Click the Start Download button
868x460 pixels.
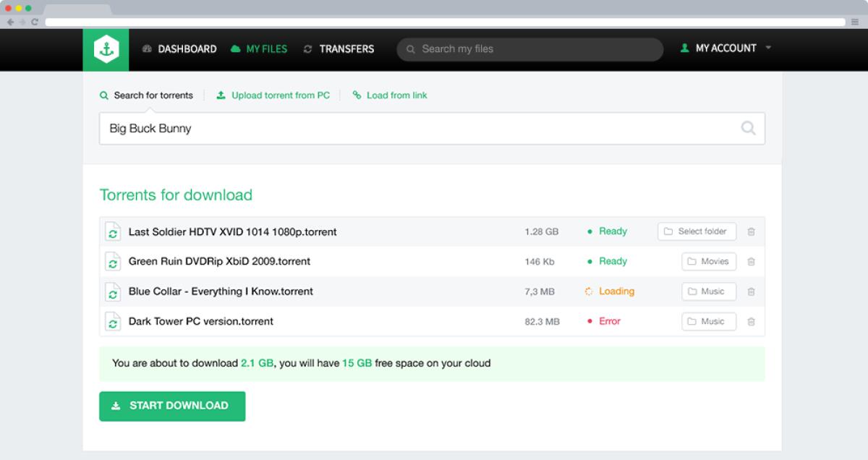172,406
